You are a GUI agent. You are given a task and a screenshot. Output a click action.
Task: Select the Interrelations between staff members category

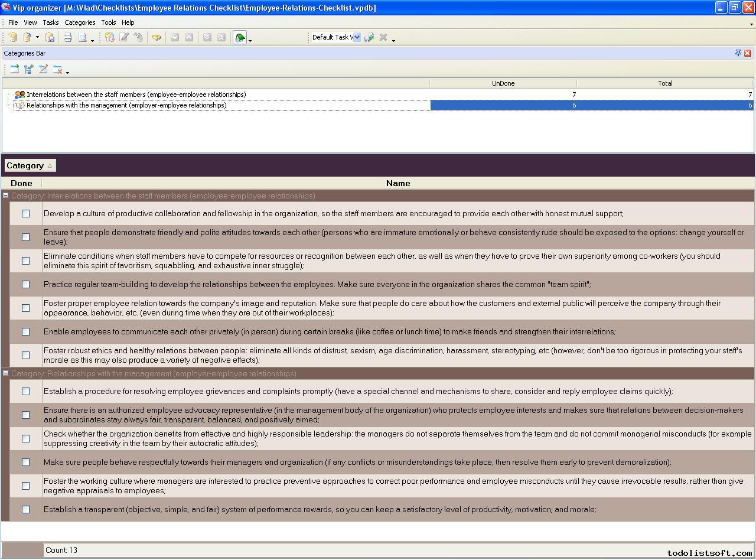(x=136, y=95)
